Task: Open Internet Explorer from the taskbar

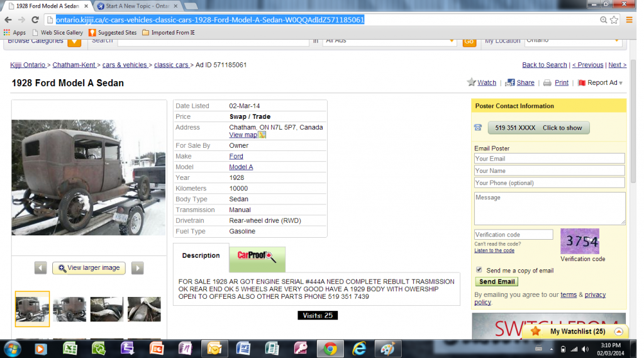Action: click(x=359, y=348)
